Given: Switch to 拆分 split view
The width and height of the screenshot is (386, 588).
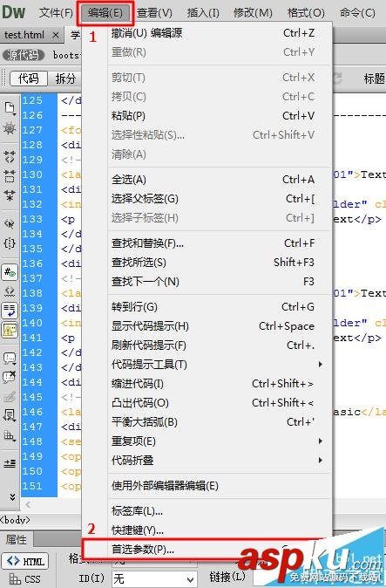Looking at the screenshot, I should pos(65,79).
